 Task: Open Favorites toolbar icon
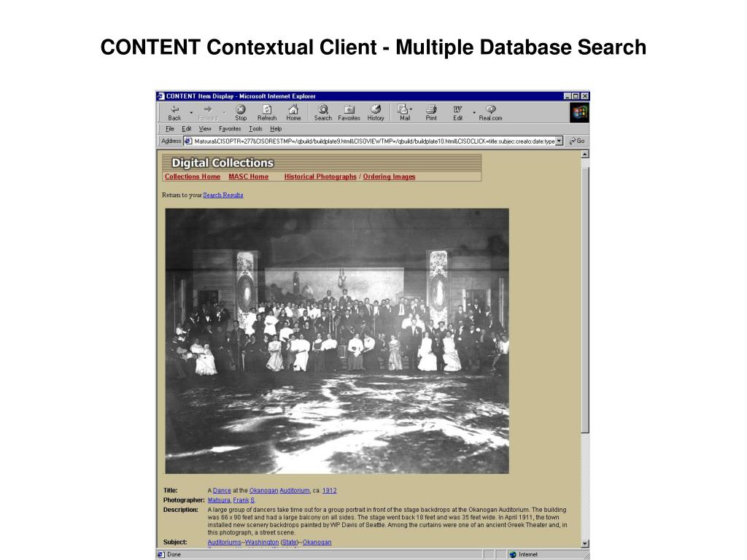(x=349, y=109)
